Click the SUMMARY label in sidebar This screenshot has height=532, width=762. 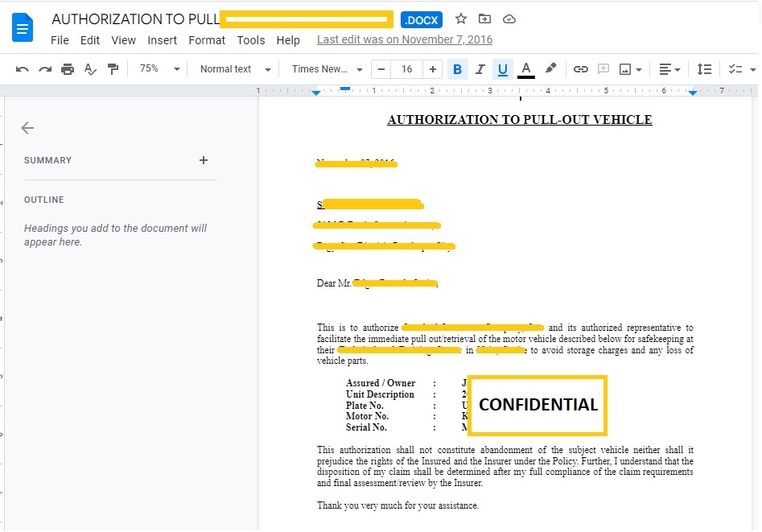coord(47,160)
